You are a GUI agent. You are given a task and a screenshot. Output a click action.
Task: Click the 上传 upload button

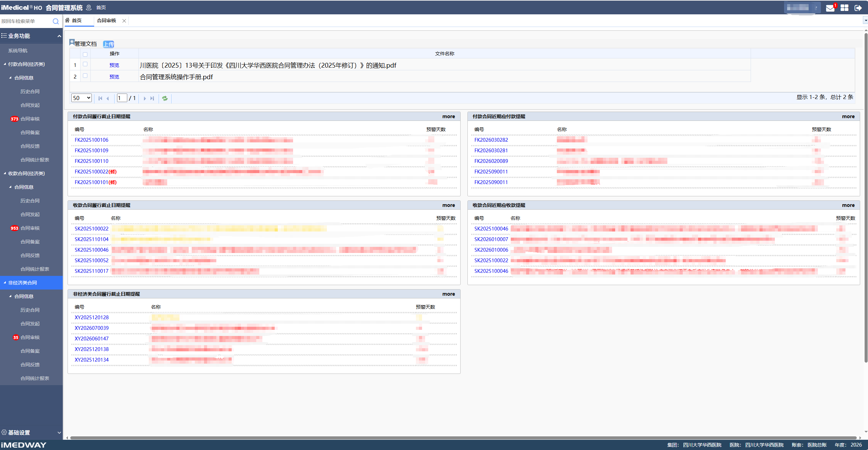coord(108,44)
